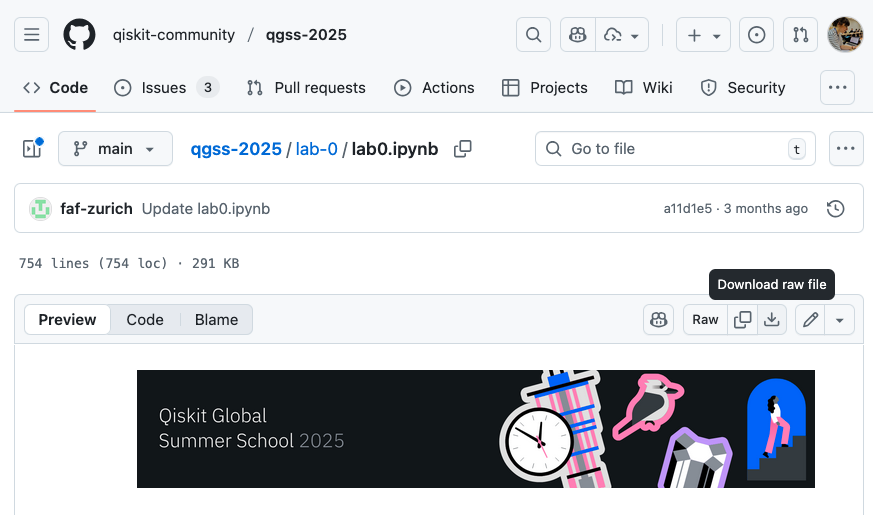Click the GitHub logo home icon
Image resolution: width=873 pixels, height=515 pixels.
click(x=80, y=35)
